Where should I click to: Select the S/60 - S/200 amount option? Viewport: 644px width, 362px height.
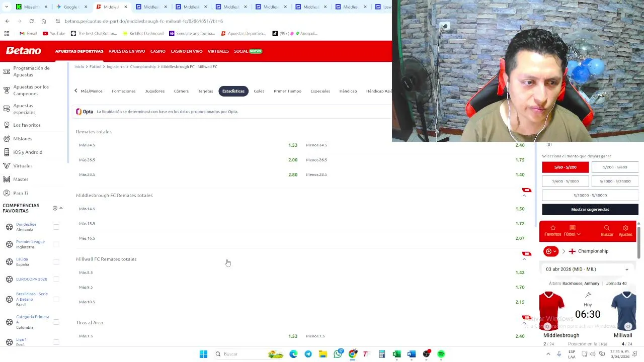pyautogui.click(x=565, y=167)
